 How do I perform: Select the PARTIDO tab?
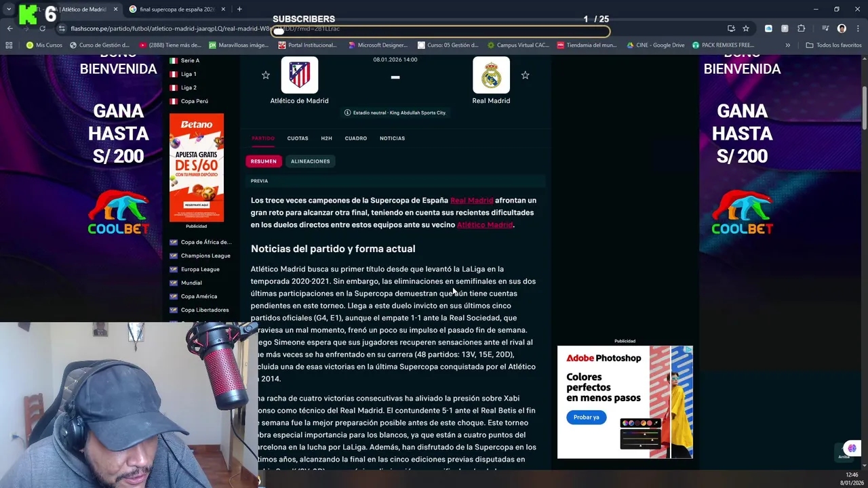click(263, 138)
